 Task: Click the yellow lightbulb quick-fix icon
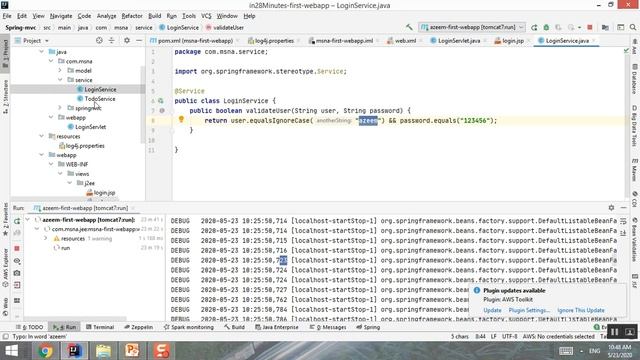[x=181, y=120]
